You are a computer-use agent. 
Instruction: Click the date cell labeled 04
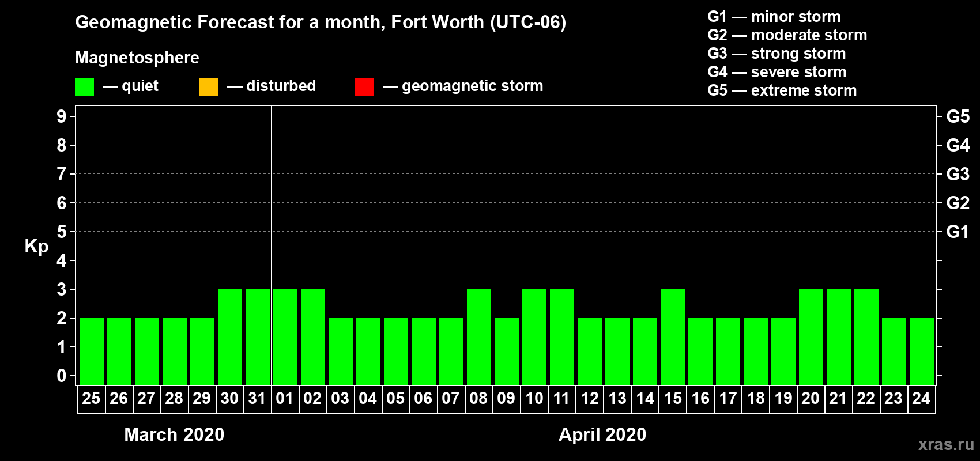pos(368,399)
